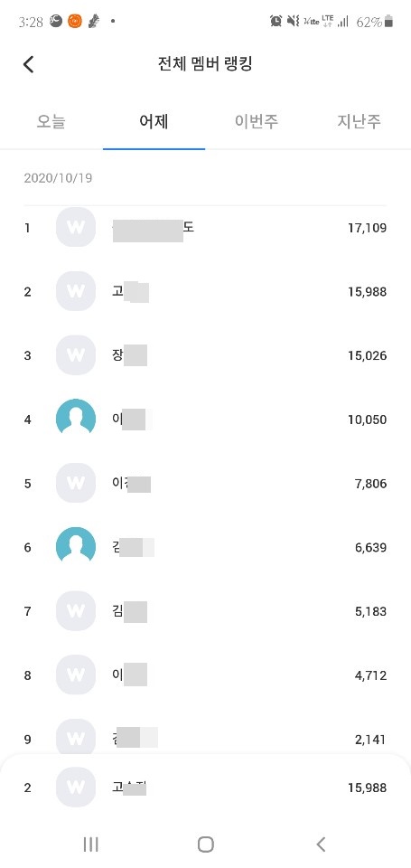Viewport: 411px width, 868px height.
Task: Tap rank 9 member's W avatar
Action: coord(76,738)
